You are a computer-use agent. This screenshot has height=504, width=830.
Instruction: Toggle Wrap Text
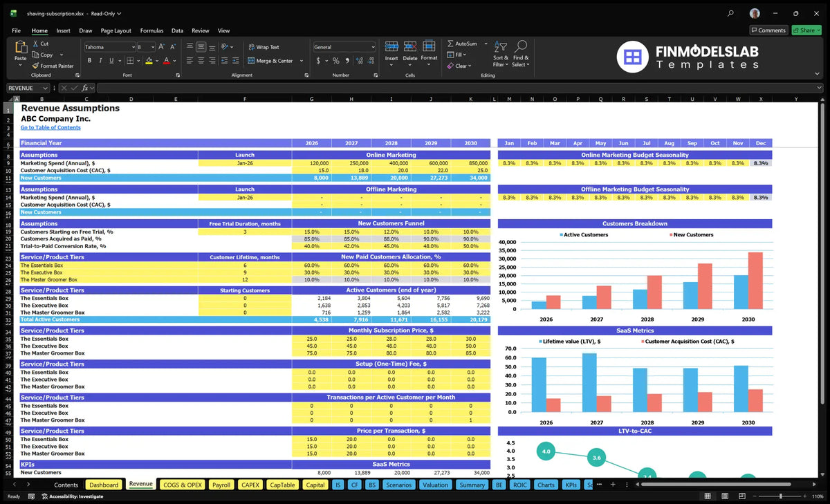[x=264, y=47]
